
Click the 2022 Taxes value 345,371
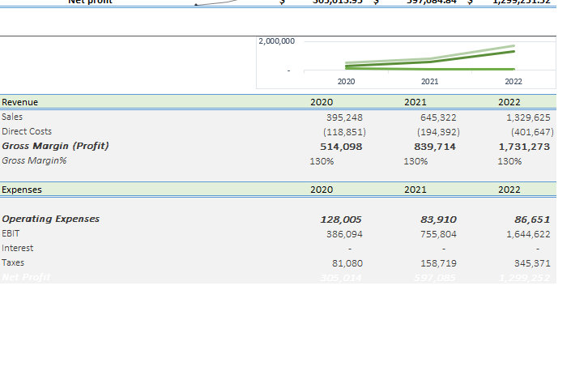tap(532, 263)
